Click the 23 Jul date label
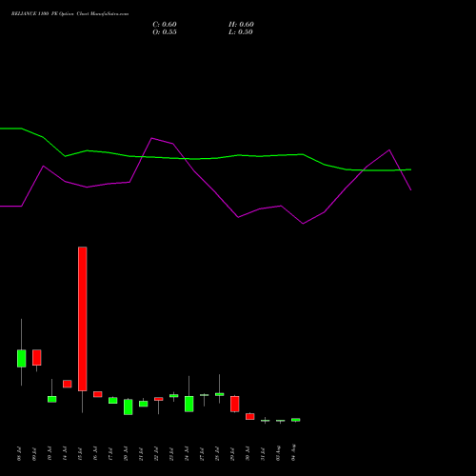Image resolution: width=476 pixels, height=476 pixels. coord(171,453)
